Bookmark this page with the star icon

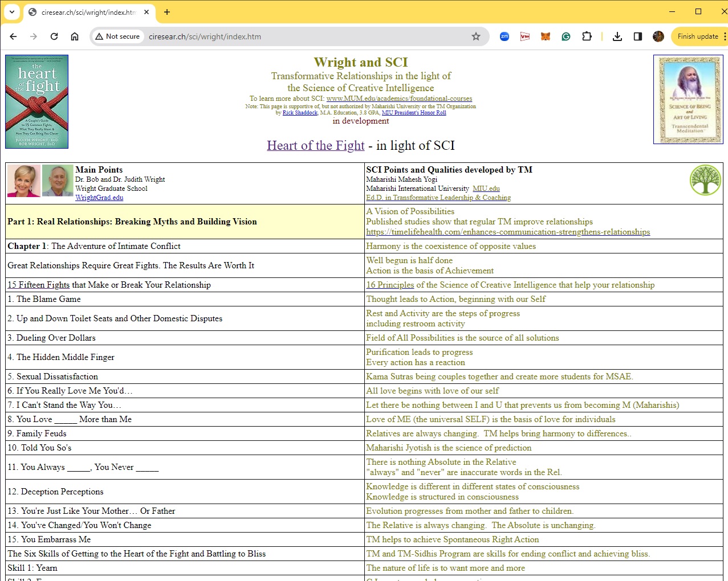coord(476,36)
